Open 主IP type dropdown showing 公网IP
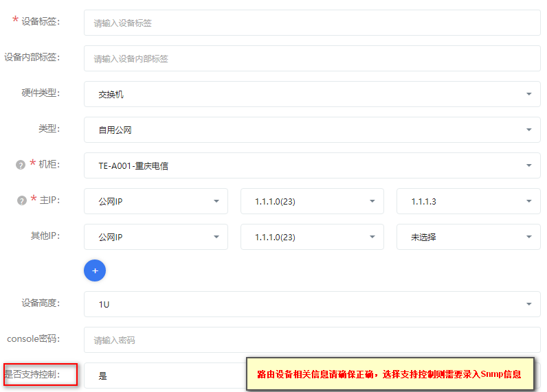Viewport: 547px width, 392px height. [x=156, y=201]
